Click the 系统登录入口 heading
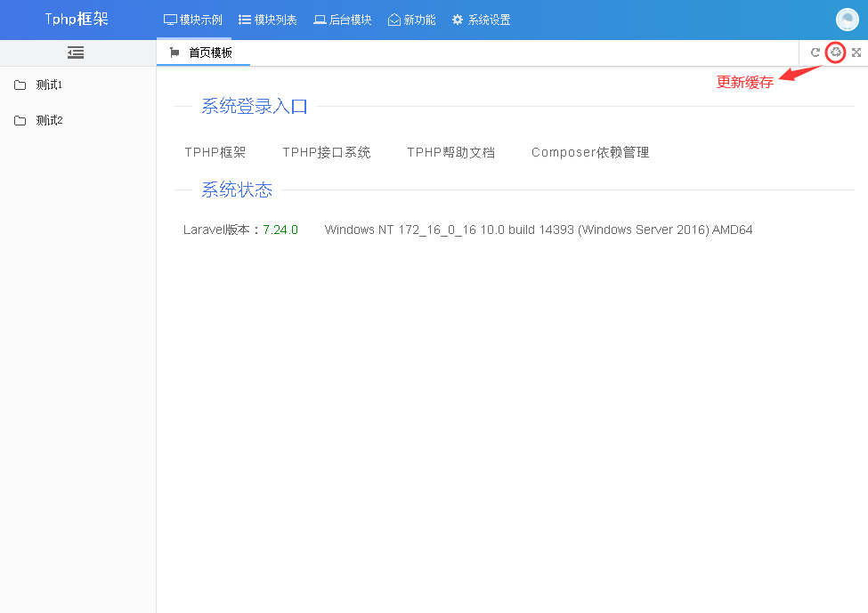The width and height of the screenshot is (868, 613). [x=254, y=106]
